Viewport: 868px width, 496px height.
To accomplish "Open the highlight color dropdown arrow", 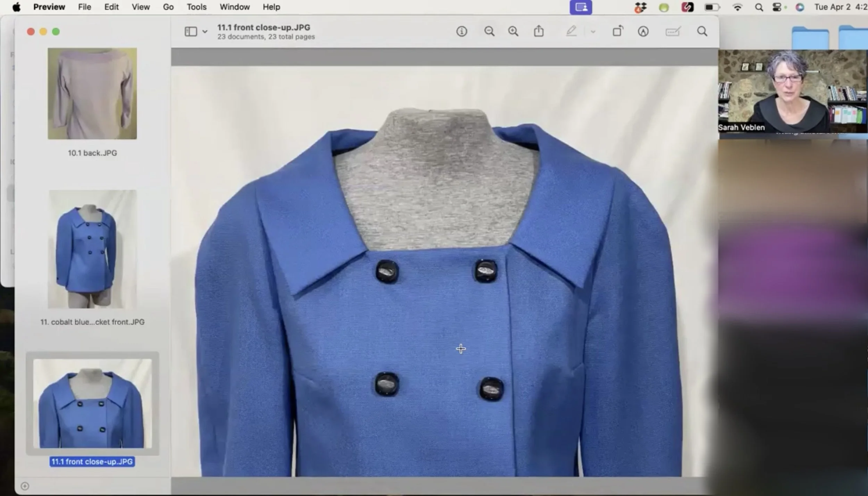I will [x=593, y=32].
